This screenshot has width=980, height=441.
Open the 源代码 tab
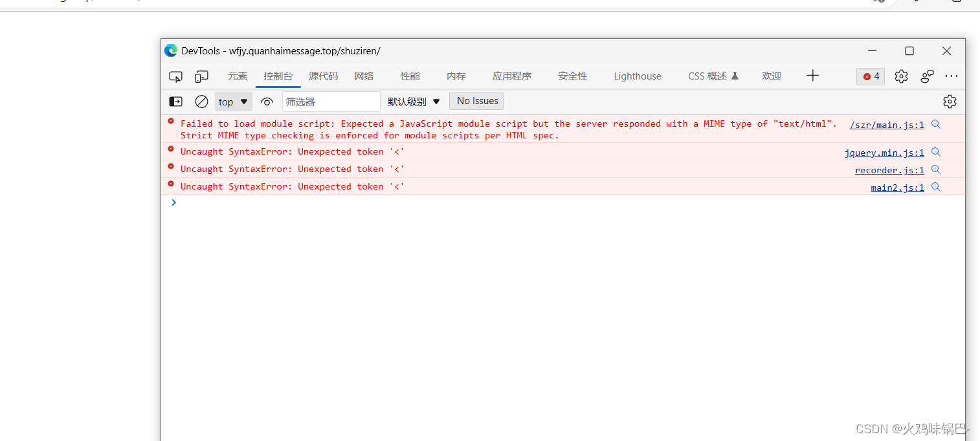[323, 76]
